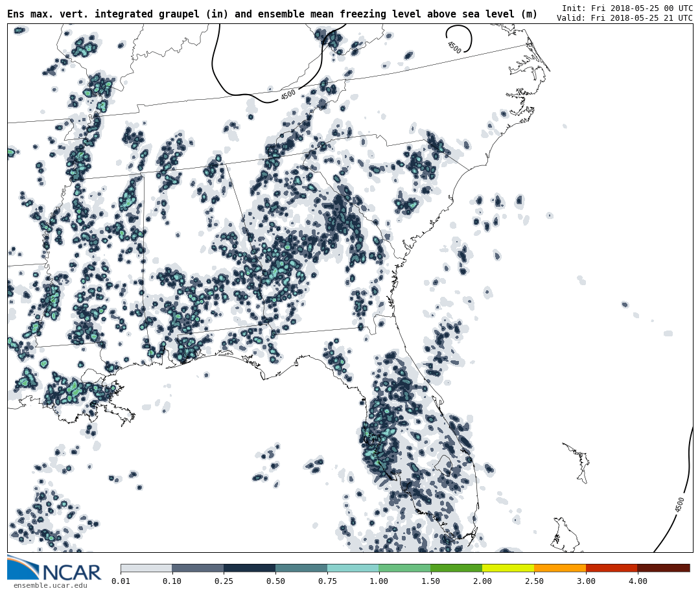Select the light green 1.00–1.50 color swatch
The height and width of the screenshot is (593, 700).
404,568
